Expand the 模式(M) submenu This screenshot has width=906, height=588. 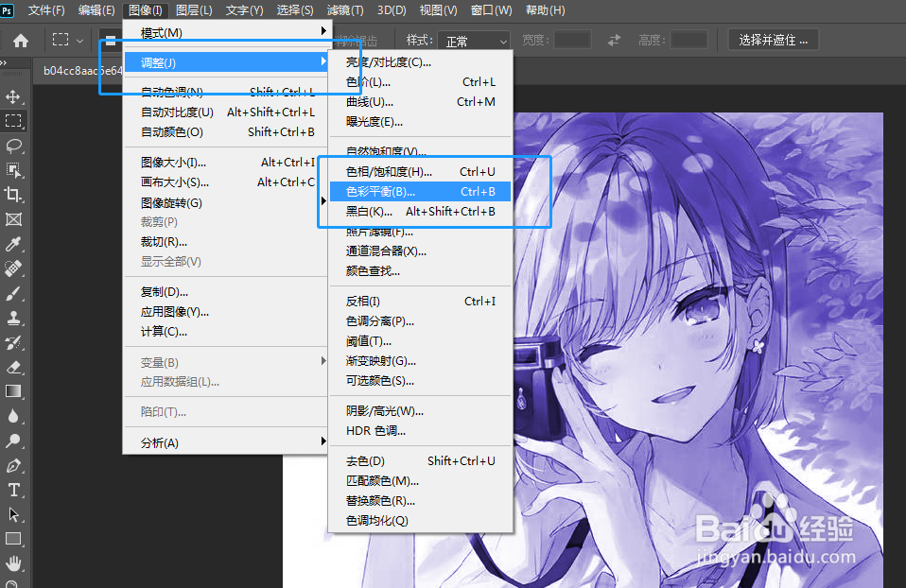[225, 33]
